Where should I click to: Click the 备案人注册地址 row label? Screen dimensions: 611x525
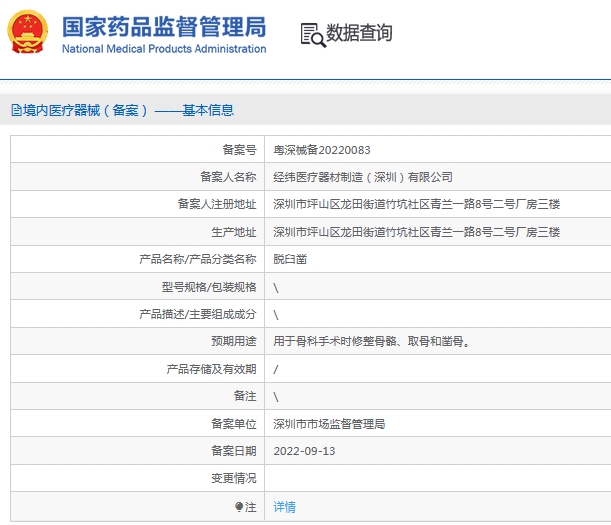pos(217,204)
